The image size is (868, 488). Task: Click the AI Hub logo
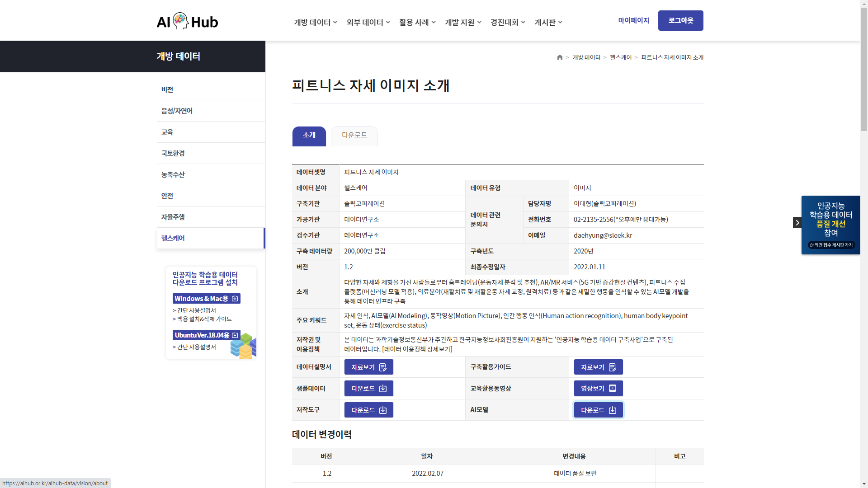[187, 21]
